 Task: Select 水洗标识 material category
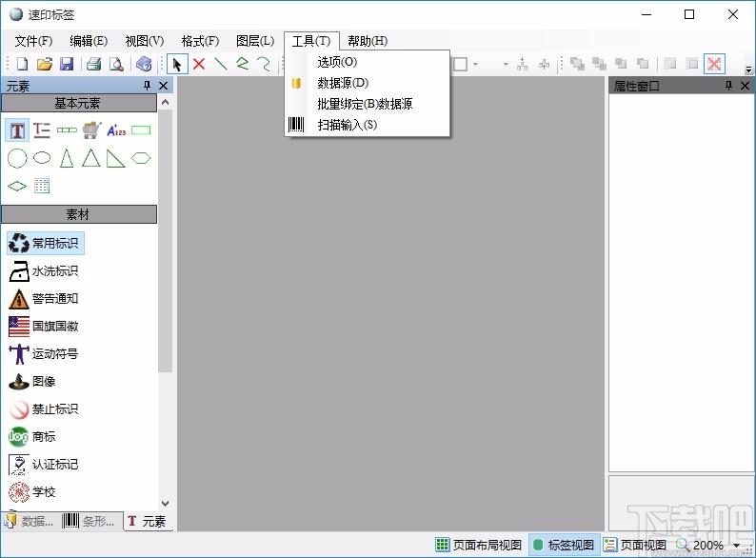coord(44,271)
